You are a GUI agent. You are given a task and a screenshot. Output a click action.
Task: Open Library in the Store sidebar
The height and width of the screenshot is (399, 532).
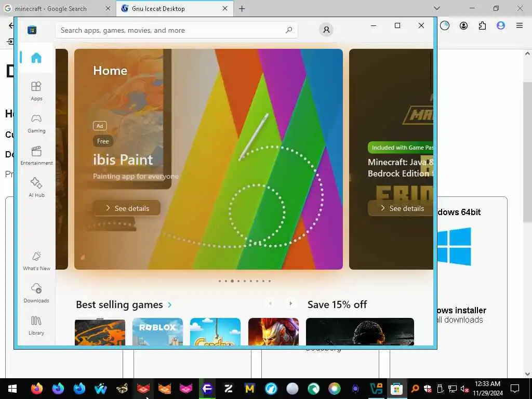(x=36, y=325)
